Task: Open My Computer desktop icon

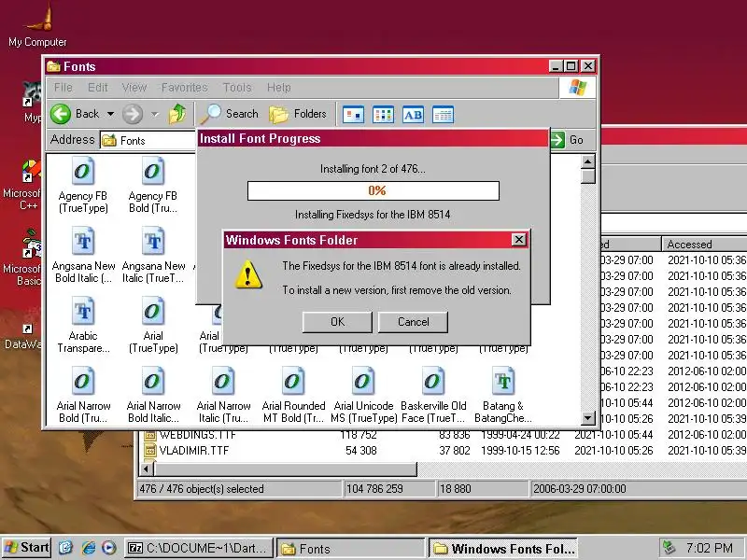Action: [37, 25]
